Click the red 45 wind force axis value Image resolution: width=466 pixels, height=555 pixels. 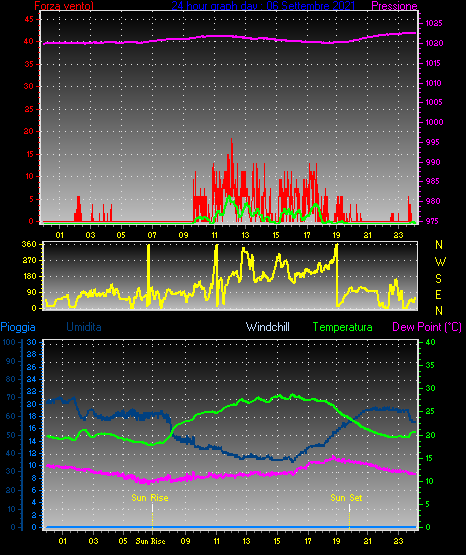(29, 19)
